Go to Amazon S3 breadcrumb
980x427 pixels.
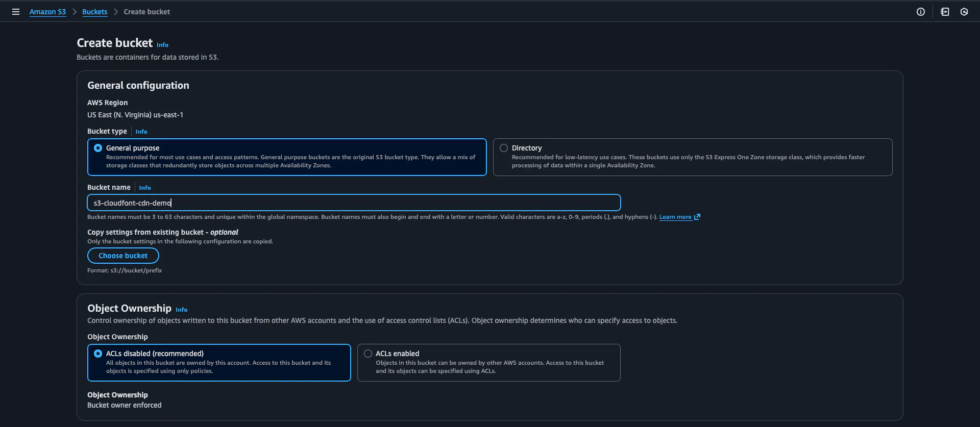pyautogui.click(x=47, y=12)
